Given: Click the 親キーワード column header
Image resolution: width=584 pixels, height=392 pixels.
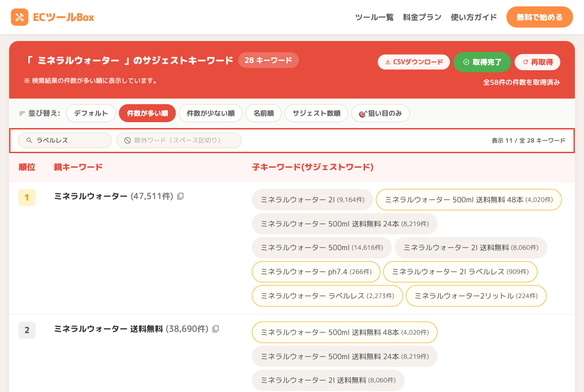Looking at the screenshot, I should (x=78, y=167).
